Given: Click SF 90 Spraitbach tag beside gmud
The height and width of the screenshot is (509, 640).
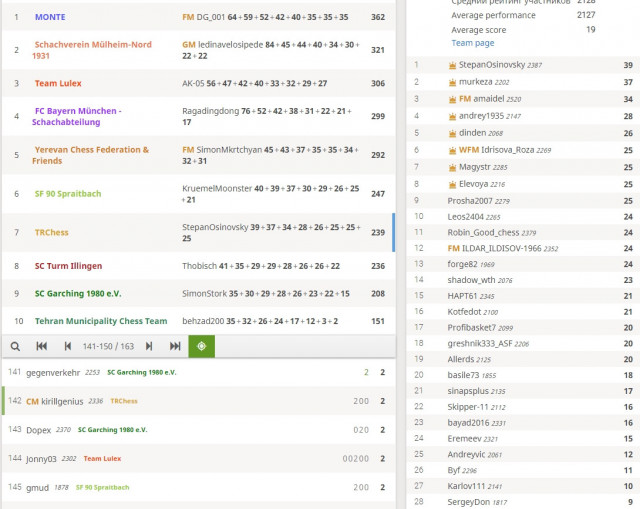Looking at the screenshot, I should [x=102, y=487].
